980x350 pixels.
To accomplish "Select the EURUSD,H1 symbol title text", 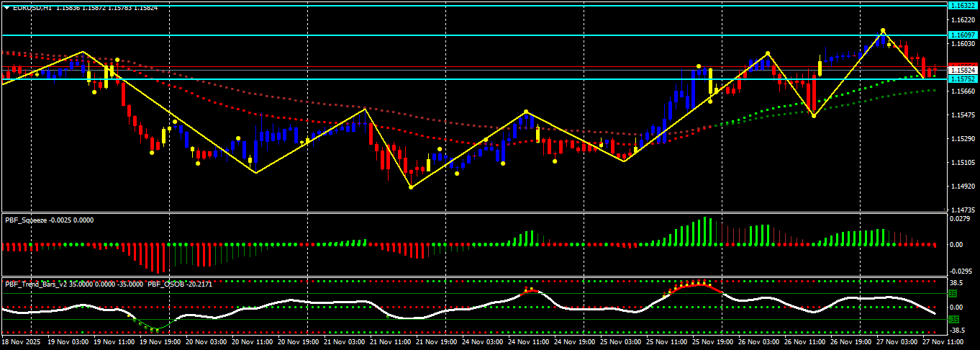I will (32, 6).
